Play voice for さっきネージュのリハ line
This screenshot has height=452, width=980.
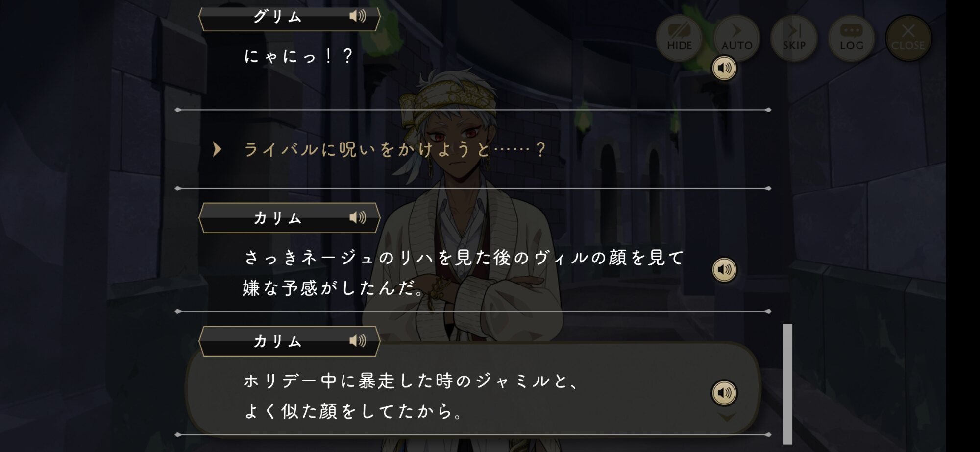pos(724,270)
